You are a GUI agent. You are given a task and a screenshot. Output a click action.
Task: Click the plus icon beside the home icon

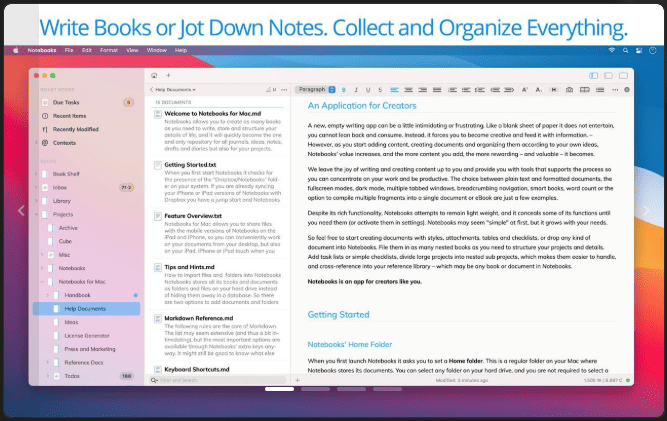168,76
